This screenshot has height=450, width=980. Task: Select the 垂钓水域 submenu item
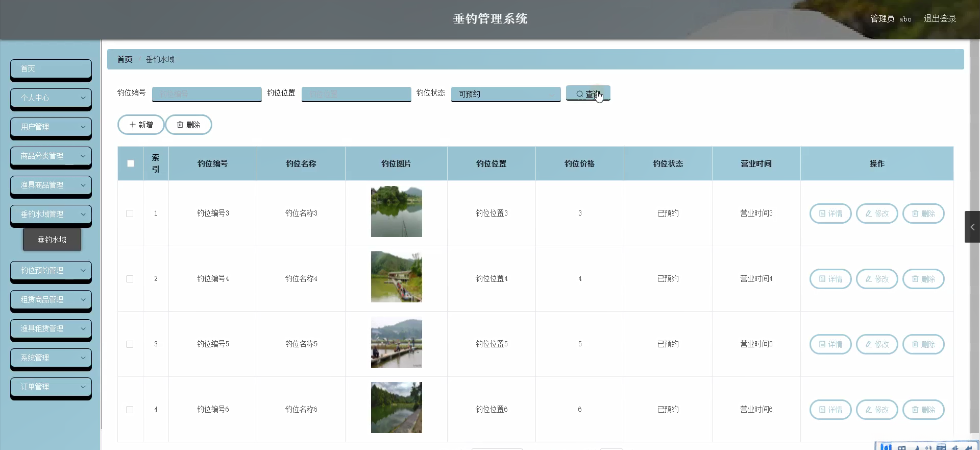click(52, 240)
